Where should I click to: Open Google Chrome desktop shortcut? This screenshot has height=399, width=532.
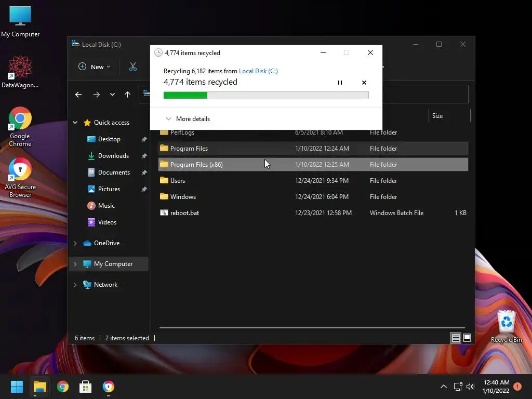tap(20, 127)
